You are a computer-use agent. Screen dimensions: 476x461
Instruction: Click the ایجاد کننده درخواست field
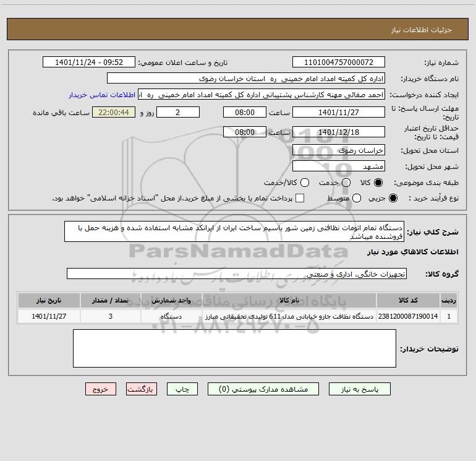point(261,95)
